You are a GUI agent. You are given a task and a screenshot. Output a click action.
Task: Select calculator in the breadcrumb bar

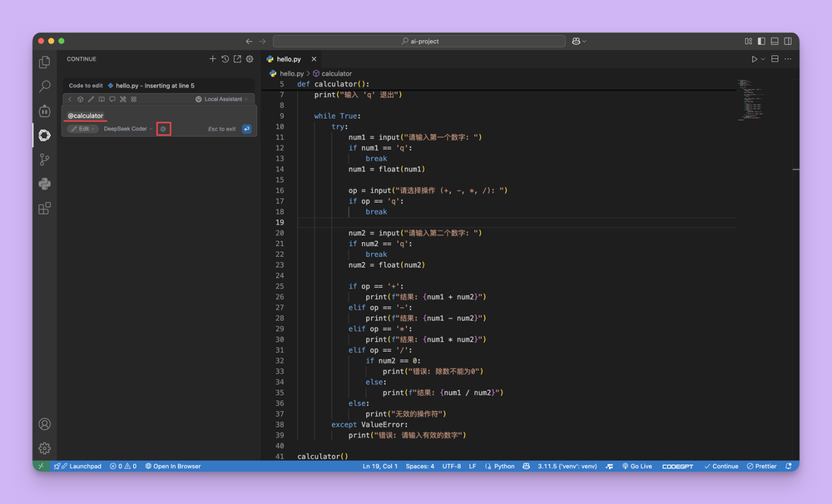point(336,73)
